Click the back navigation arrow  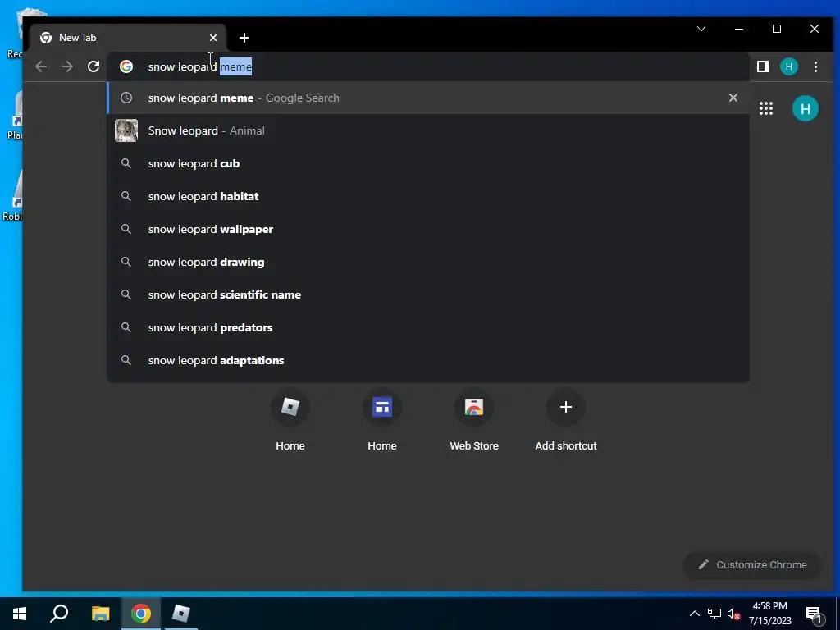pos(41,66)
